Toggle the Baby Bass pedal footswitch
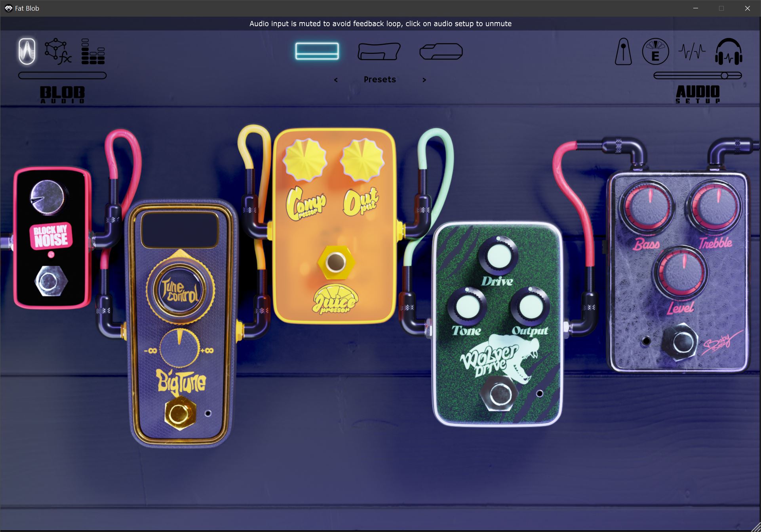Viewport: 761px width, 532px height. (681, 342)
